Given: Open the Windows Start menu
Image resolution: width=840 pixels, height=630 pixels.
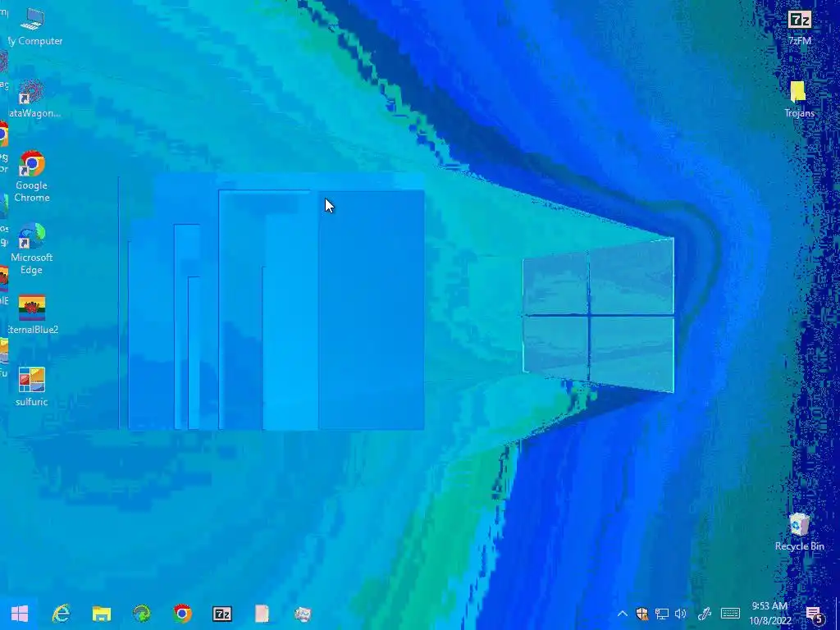Looking at the screenshot, I should pyautogui.click(x=20, y=614).
